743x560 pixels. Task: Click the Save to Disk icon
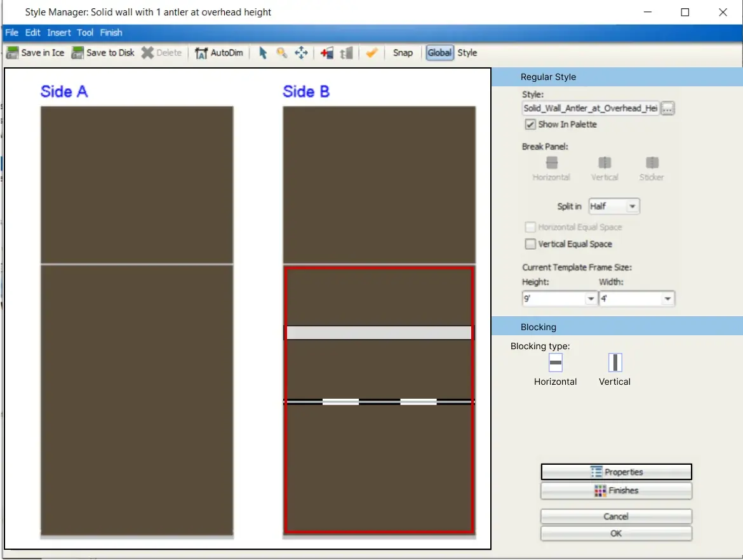click(x=77, y=53)
